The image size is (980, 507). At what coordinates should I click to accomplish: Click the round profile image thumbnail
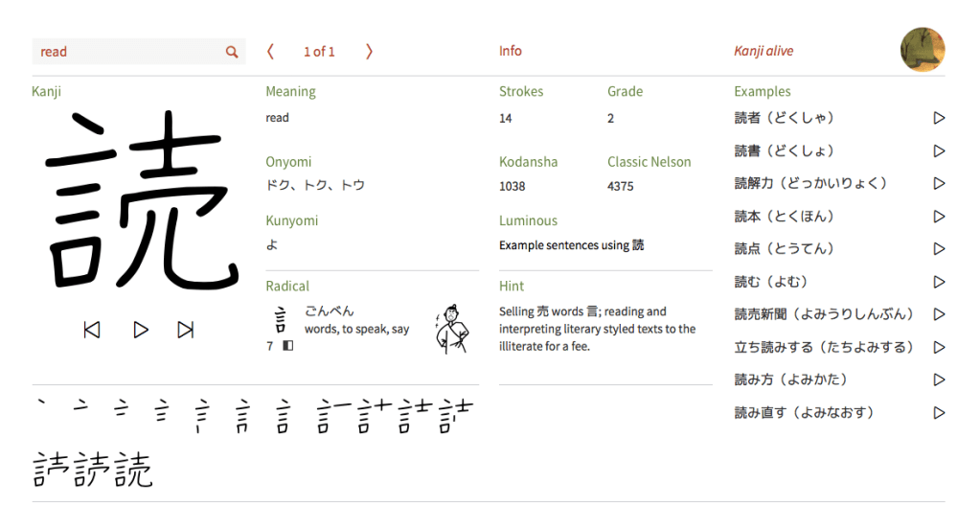923,50
